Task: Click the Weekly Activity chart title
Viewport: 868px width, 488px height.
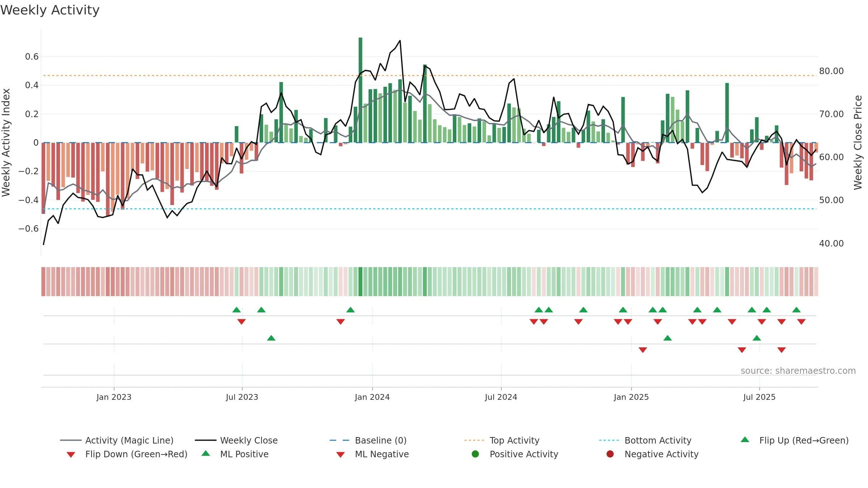Action: point(50,10)
